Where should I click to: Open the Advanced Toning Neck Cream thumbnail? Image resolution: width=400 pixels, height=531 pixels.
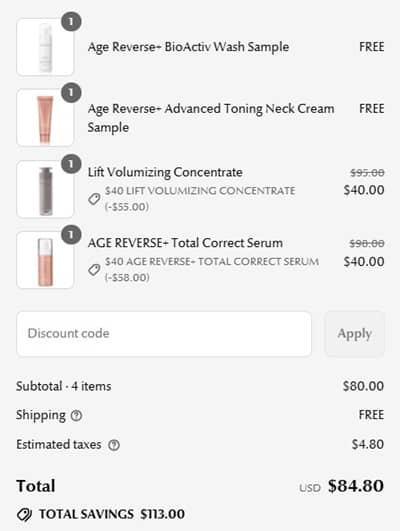(45, 118)
